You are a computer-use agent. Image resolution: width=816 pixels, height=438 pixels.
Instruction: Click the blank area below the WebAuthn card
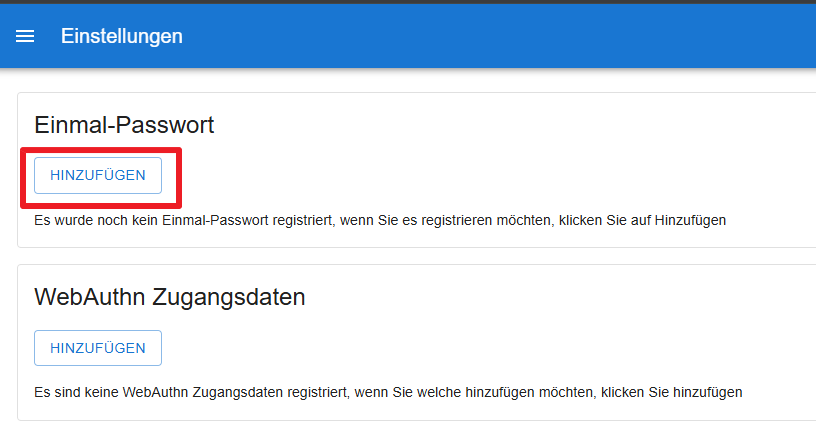coord(400,430)
